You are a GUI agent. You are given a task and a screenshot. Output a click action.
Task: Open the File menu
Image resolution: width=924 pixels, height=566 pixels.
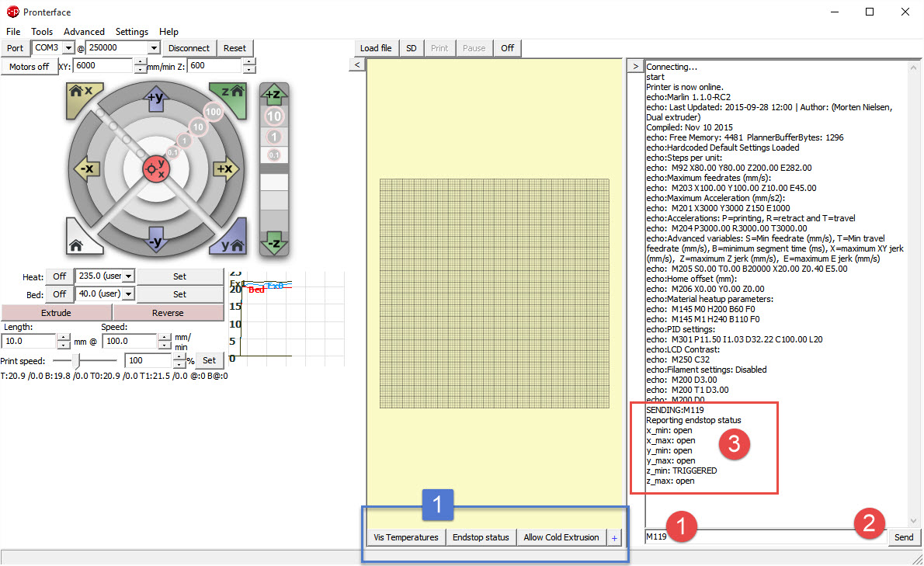pyautogui.click(x=13, y=32)
